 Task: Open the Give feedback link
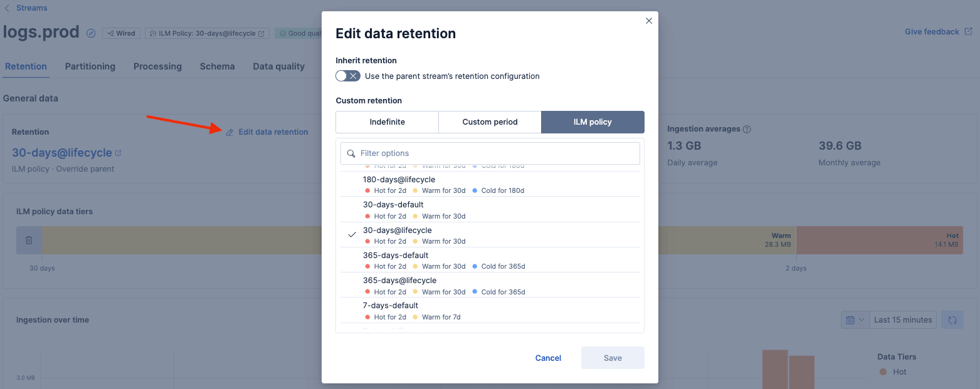click(x=933, y=31)
